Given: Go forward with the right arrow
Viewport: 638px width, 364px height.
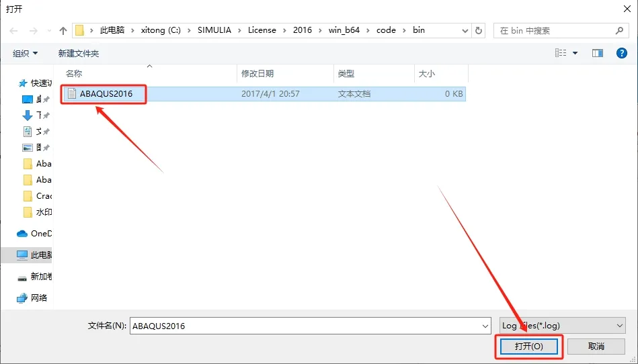Looking at the screenshot, I should pos(34,31).
